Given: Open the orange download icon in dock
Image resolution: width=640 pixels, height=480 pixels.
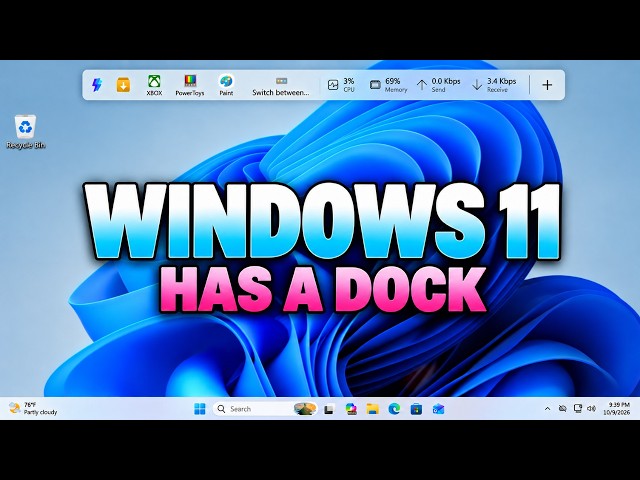Looking at the screenshot, I should point(123,85).
